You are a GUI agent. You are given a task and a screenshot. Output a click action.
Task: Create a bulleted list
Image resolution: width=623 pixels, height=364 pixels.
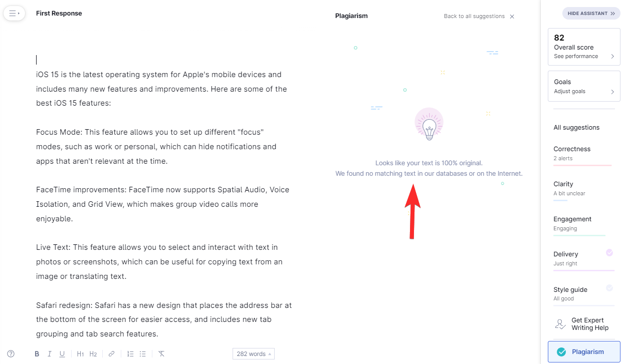point(143,354)
